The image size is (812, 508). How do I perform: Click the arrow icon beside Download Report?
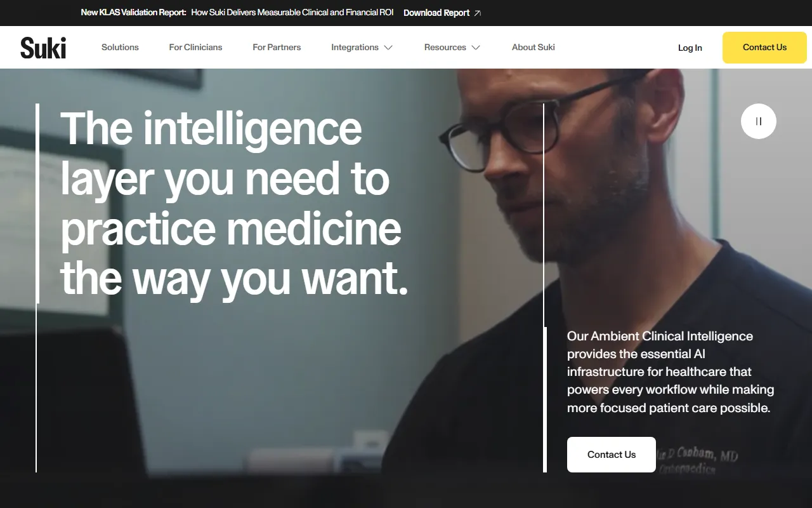(x=478, y=13)
